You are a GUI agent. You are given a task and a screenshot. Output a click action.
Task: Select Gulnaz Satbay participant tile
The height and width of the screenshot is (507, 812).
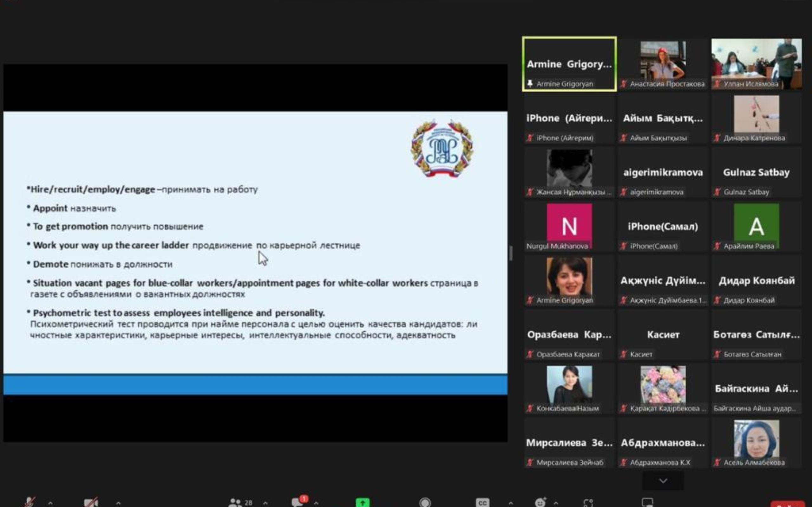click(756, 172)
